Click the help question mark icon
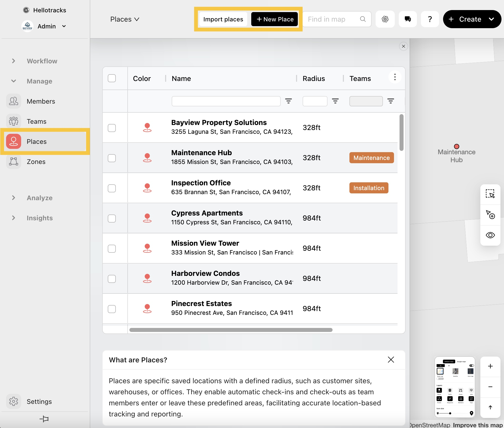The height and width of the screenshot is (428, 504). [430, 19]
